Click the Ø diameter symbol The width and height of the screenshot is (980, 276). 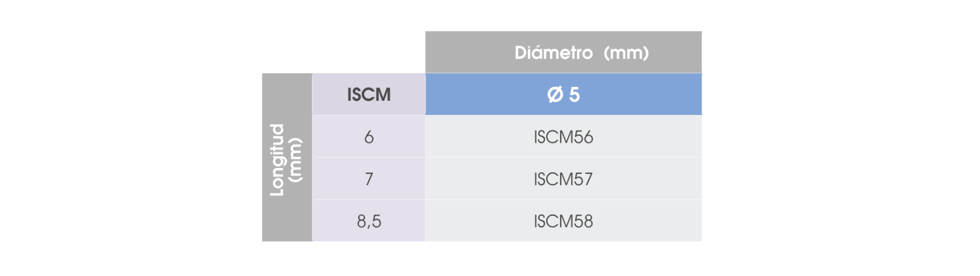click(554, 95)
